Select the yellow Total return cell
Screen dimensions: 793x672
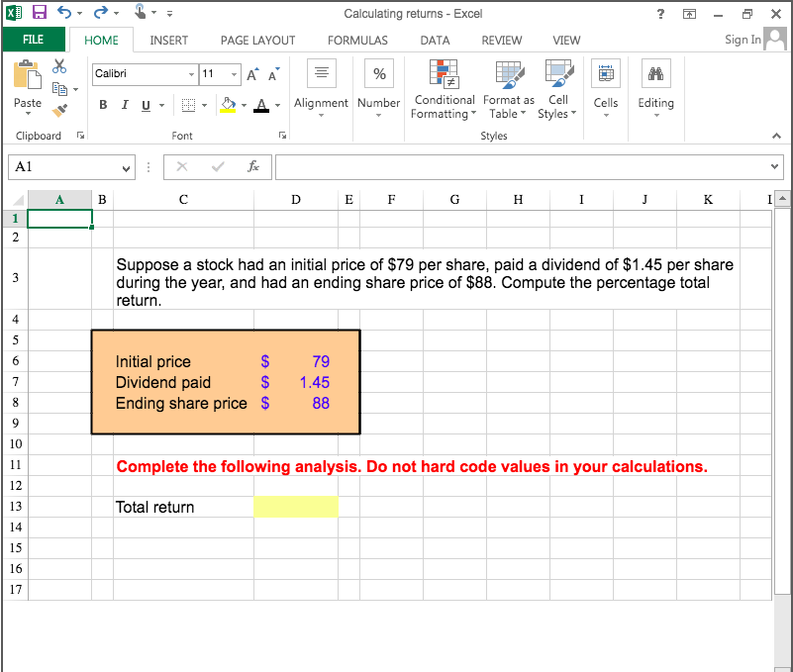[295, 507]
